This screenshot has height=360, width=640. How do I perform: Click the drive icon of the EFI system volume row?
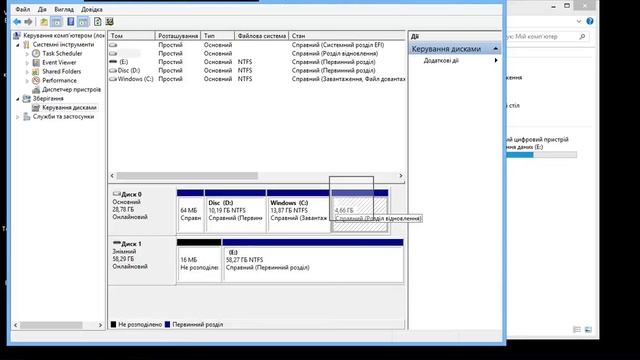[x=113, y=45]
